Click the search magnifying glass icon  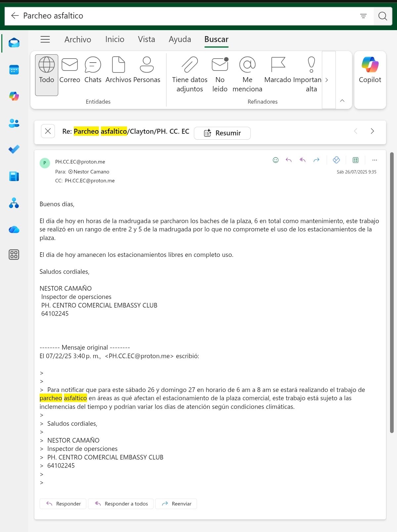[382, 16]
